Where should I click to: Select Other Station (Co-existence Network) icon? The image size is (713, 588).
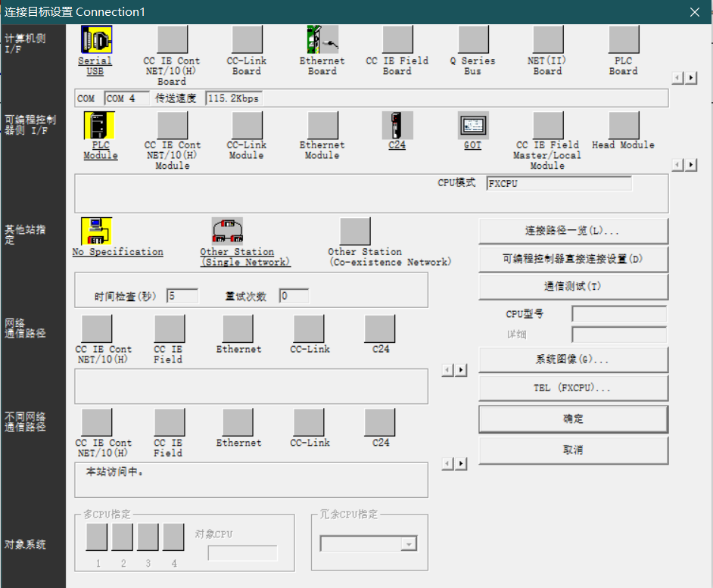[x=355, y=232]
